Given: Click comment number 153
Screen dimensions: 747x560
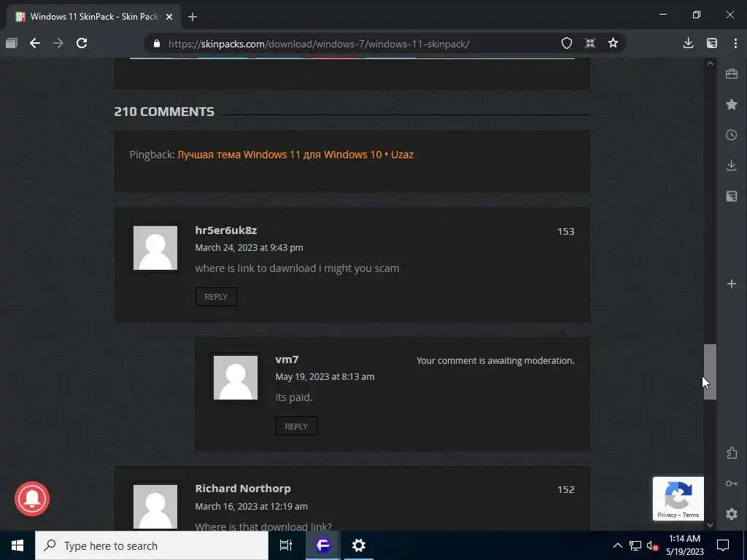Looking at the screenshot, I should point(565,231).
